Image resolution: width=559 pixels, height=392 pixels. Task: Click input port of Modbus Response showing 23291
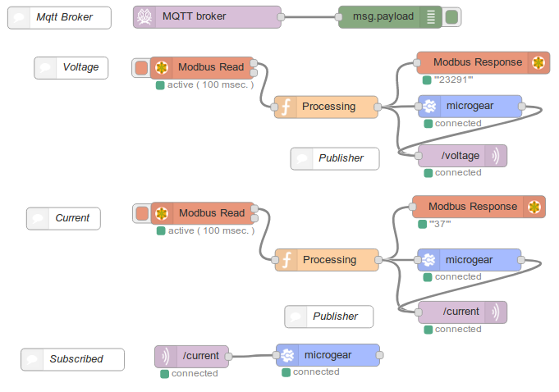point(417,62)
